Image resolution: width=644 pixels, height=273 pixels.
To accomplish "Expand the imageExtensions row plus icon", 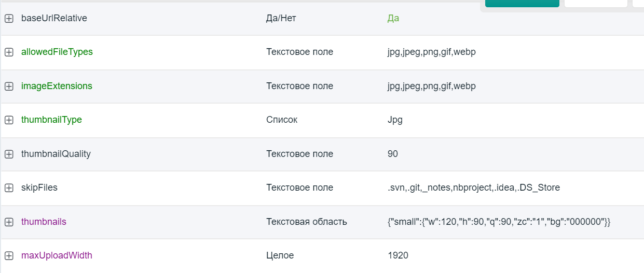I will click(9, 86).
